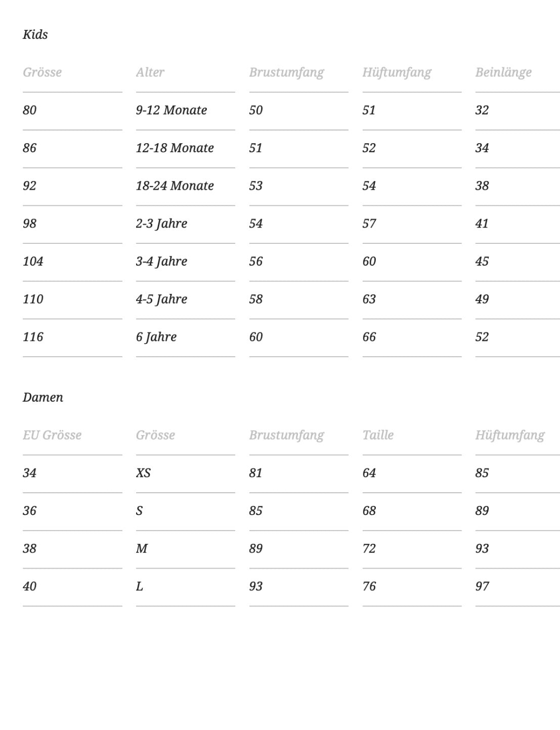Click the Kids section heading
Screen dimensions: 560x730
[35, 34]
